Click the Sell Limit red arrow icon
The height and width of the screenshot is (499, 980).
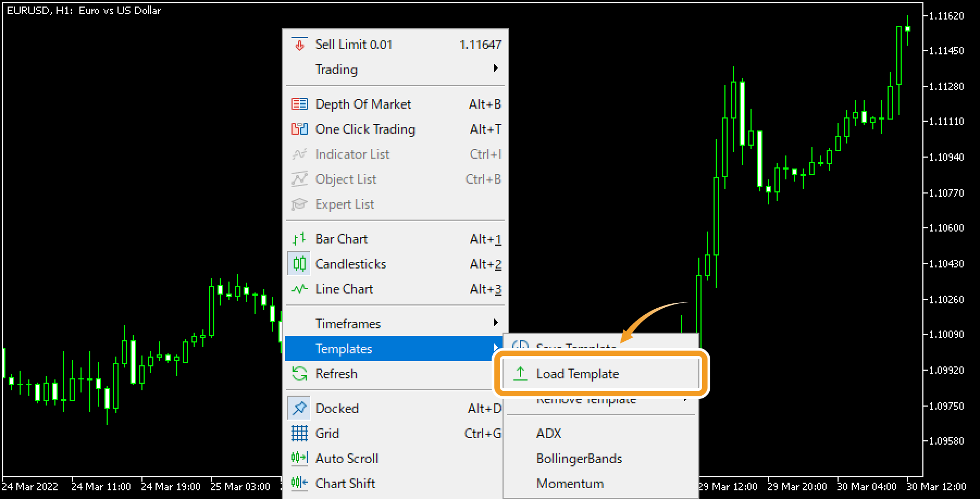point(299,45)
